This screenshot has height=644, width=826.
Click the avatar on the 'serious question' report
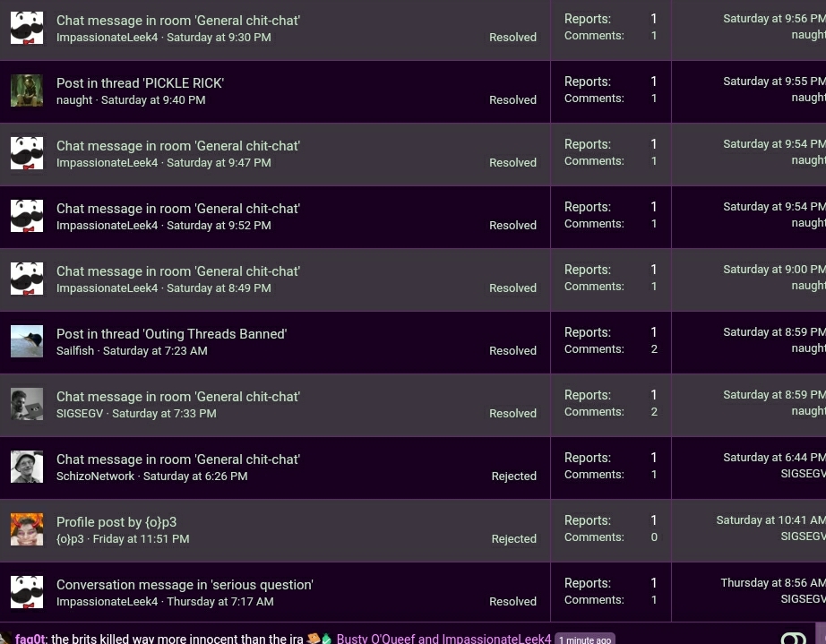coord(27,592)
